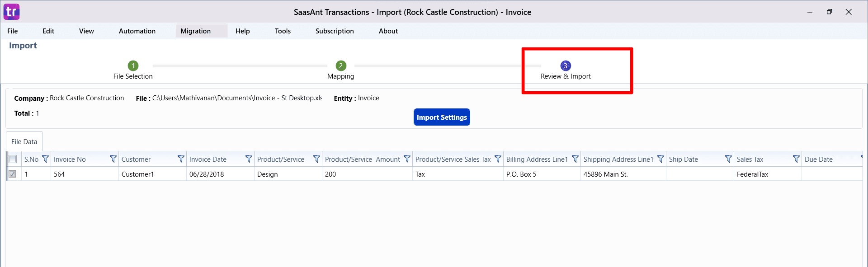Restore down the SaasAnt window
This screenshot has height=267, width=868.
pos(829,12)
